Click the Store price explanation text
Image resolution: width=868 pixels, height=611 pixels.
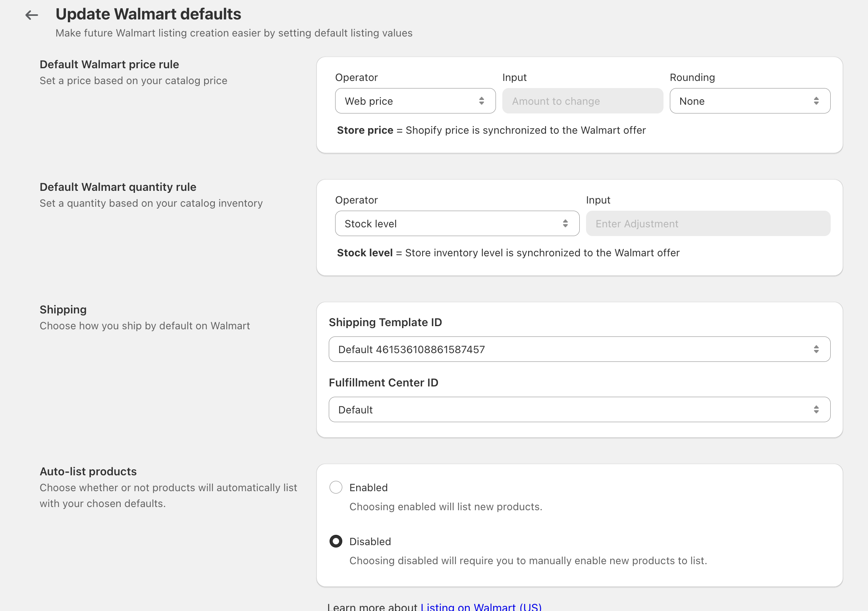(x=491, y=130)
